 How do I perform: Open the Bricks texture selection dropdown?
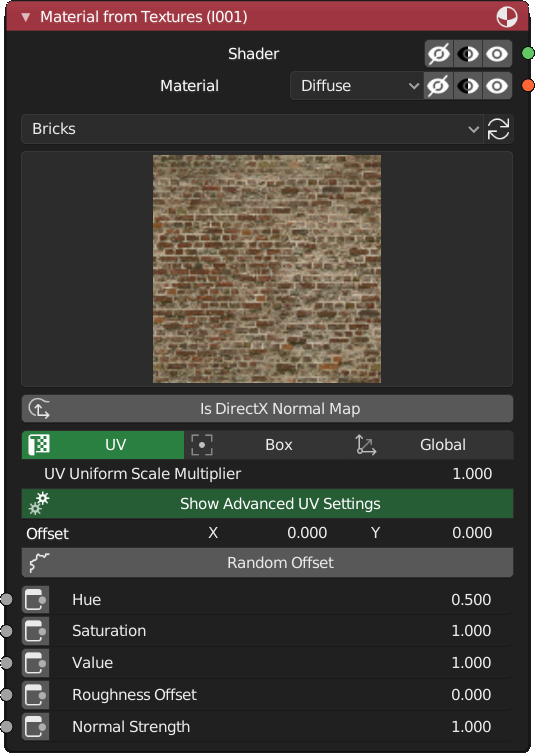click(x=252, y=129)
